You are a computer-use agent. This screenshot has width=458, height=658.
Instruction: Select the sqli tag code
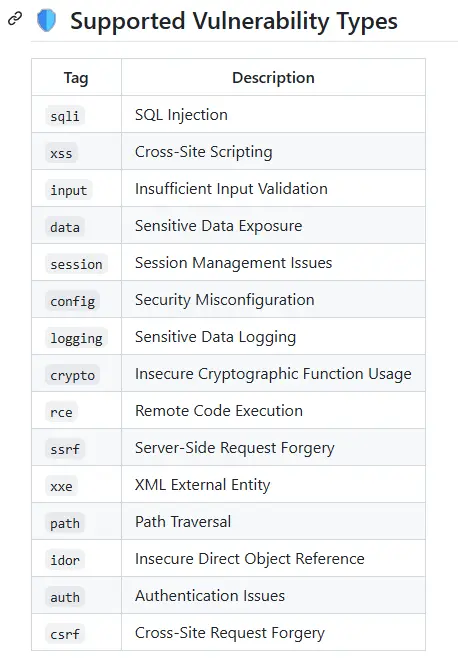tap(65, 116)
